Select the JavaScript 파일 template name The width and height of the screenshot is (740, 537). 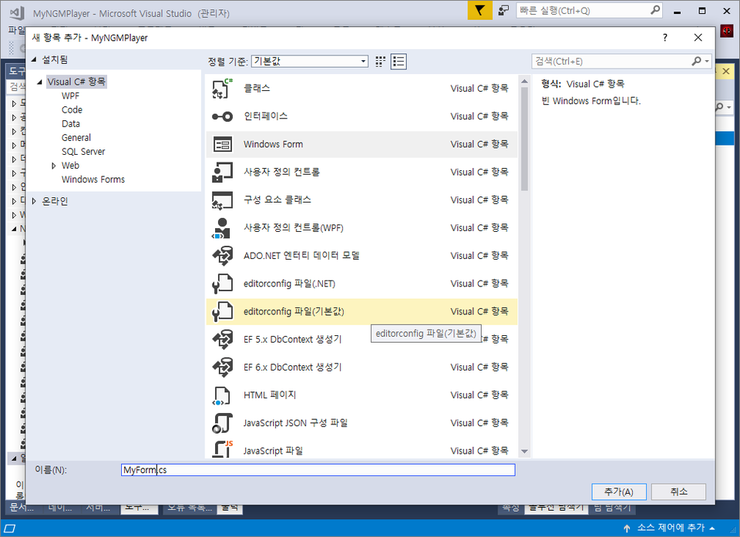point(273,451)
